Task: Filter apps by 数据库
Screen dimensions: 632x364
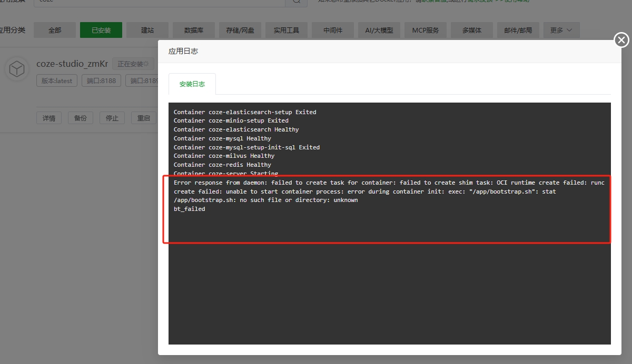Action: pos(194,30)
